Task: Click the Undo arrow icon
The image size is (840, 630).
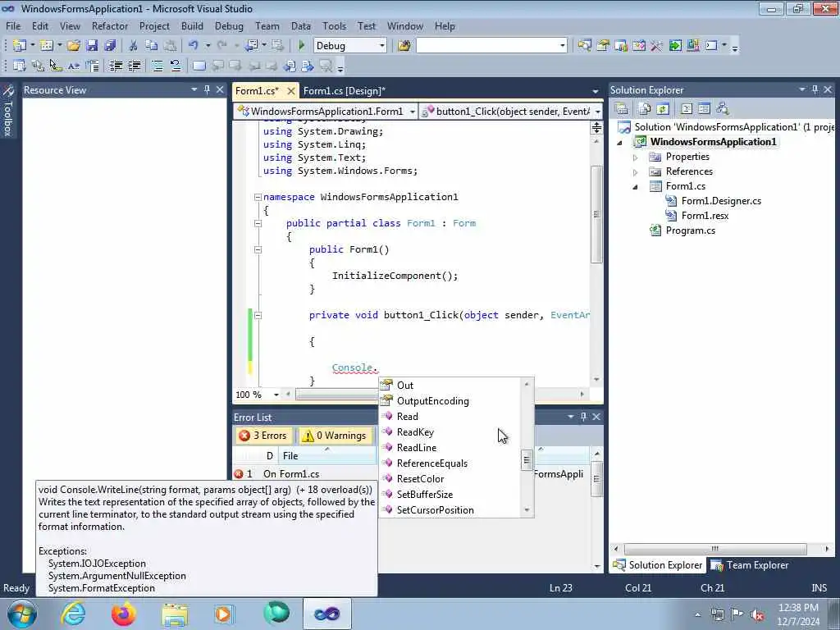Action: [x=194, y=46]
